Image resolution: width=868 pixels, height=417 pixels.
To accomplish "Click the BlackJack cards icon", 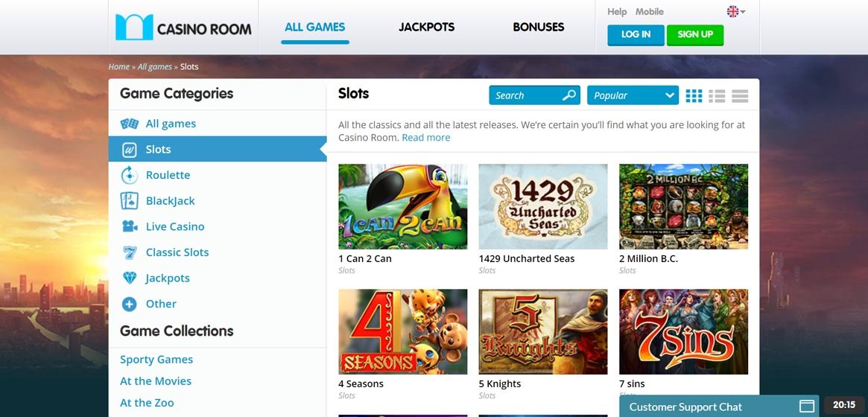I will (x=129, y=201).
